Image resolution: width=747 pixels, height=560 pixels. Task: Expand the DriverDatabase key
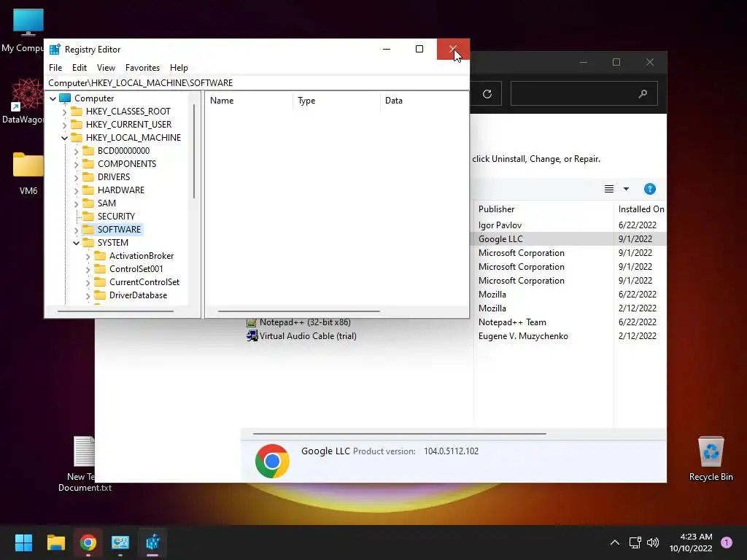click(88, 296)
